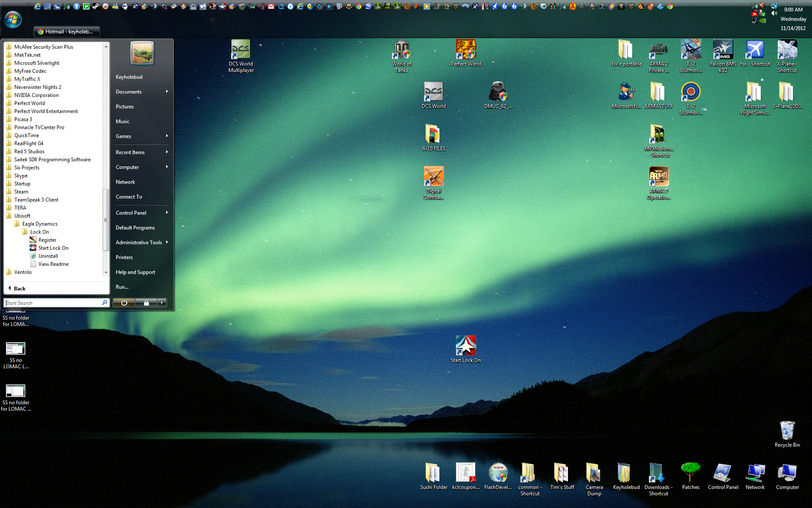Open the DCS World Multiplayer shortcut
The width and height of the screenshot is (812, 508).
tap(241, 56)
